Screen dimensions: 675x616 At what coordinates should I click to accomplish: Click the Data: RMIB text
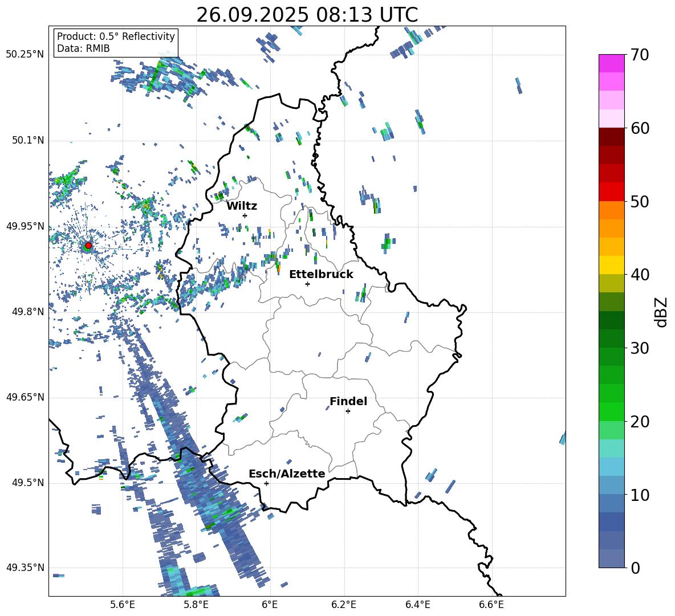tap(83, 48)
